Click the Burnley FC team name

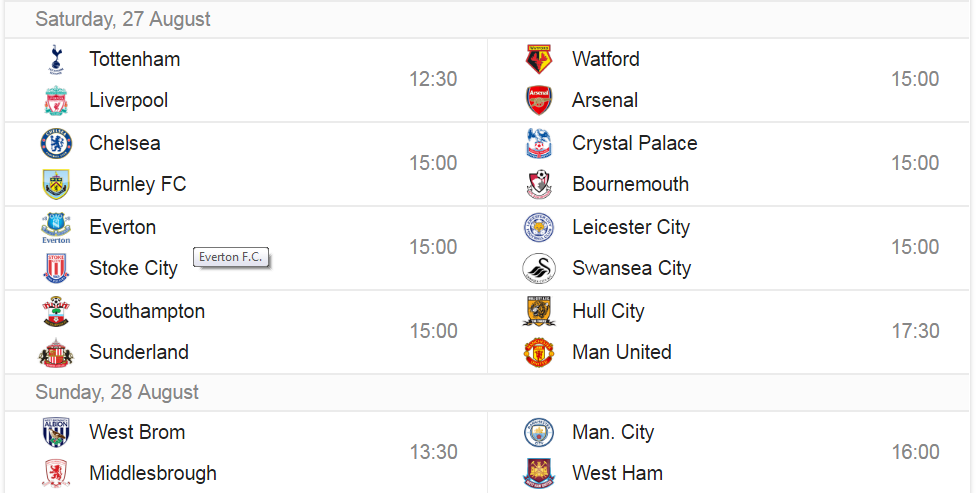coord(138,184)
